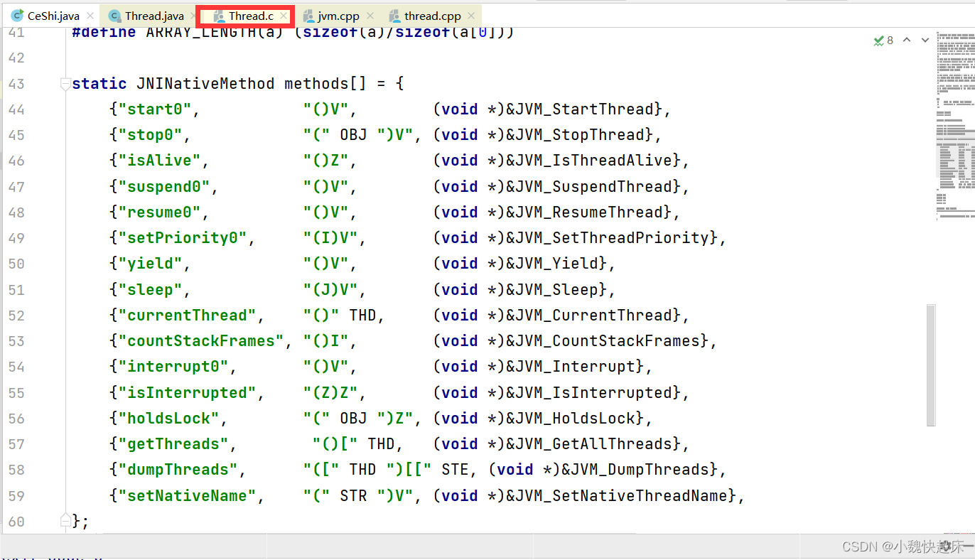Click line number 52 in gutter
Viewport: 975px width, 560px height.
(16, 316)
